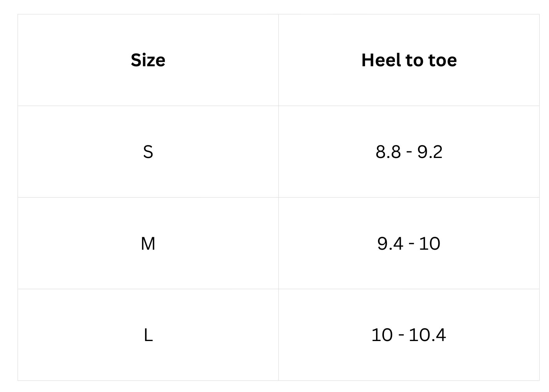This screenshot has width=549, height=392.
Task: Click the 9.4 value in M row
Action: [390, 244]
